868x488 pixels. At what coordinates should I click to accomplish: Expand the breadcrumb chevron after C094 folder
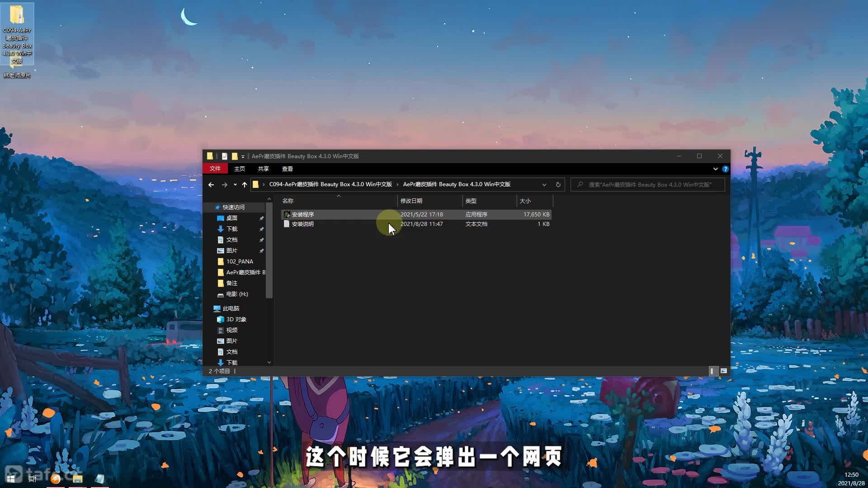pyautogui.click(x=398, y=184)
